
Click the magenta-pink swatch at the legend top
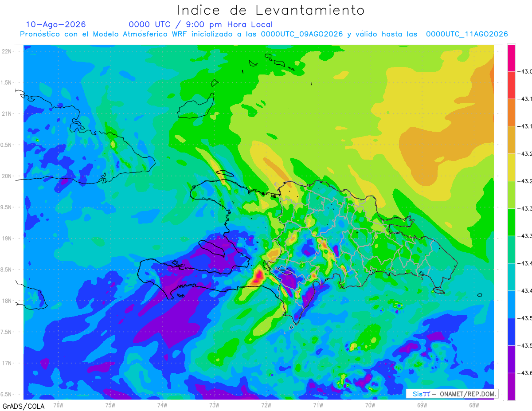coord(511,58)
